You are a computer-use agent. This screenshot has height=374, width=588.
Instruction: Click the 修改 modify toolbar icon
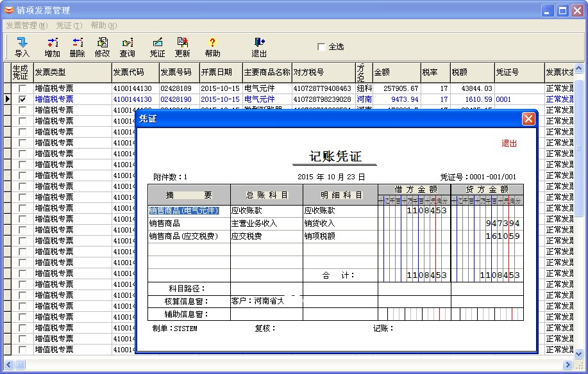click(102, 47)
